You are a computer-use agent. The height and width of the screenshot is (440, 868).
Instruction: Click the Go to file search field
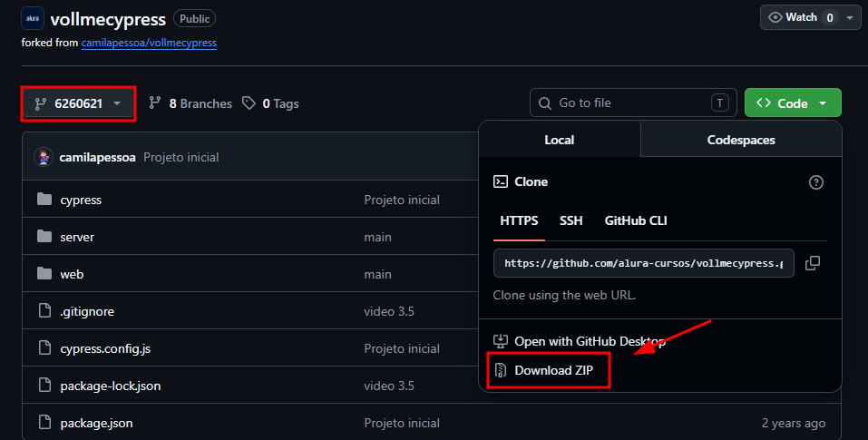[x=633, y=103]
